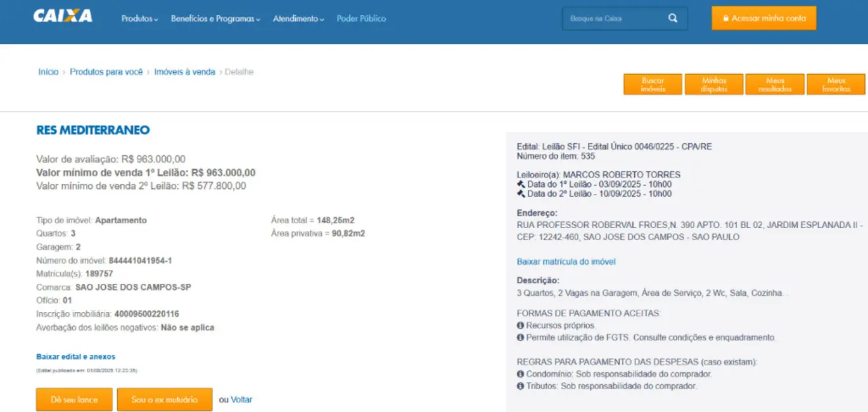Image resolution: width=868 pixels, height=412 pixels.
Task: Click the info icon beside Tributos
Action: [x=521, y=386]
